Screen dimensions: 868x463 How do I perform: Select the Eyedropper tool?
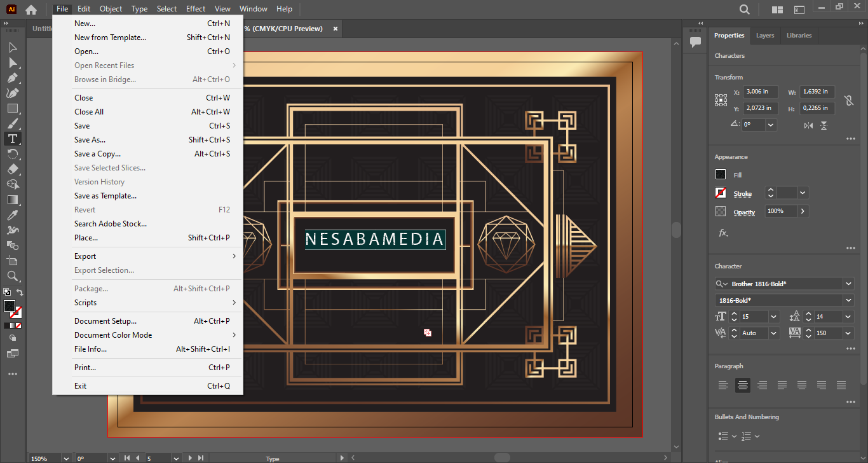(x=12, y=216)
